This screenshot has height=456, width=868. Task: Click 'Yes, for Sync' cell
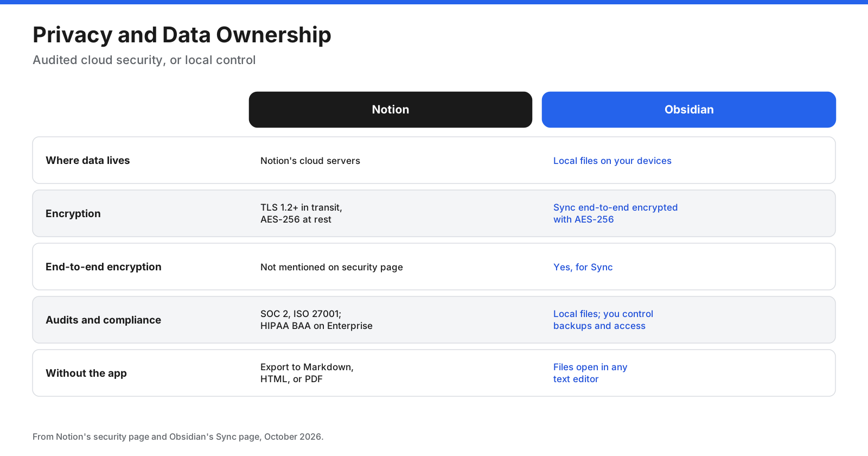coord(583,267)
